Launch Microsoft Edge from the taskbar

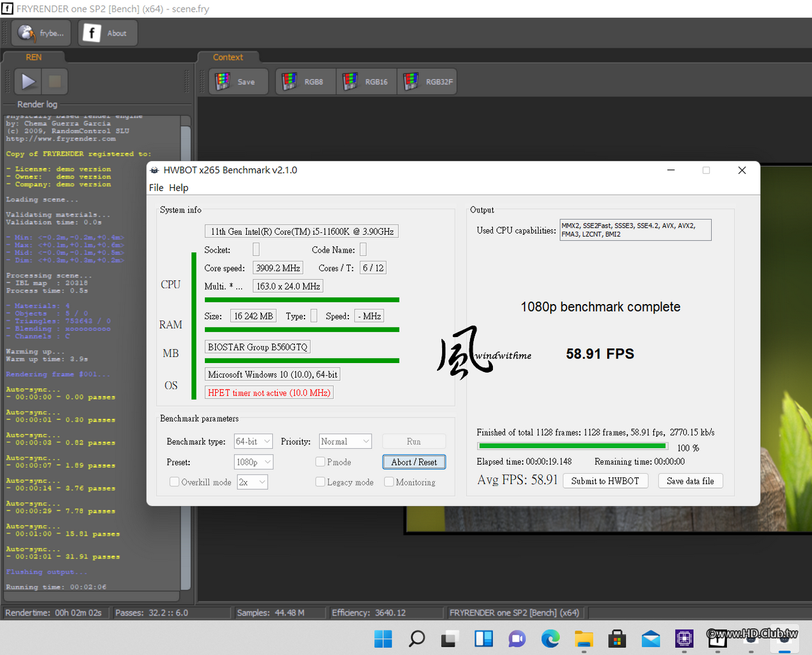point(550,638)
